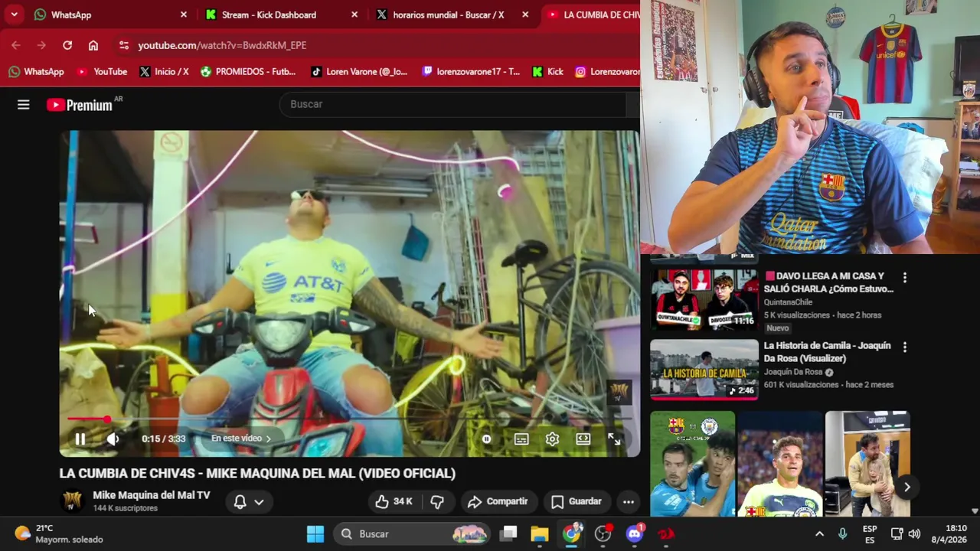The image size is (980, 551).
Task: Open the YouTube bookmark
Action: click(102, 71)
